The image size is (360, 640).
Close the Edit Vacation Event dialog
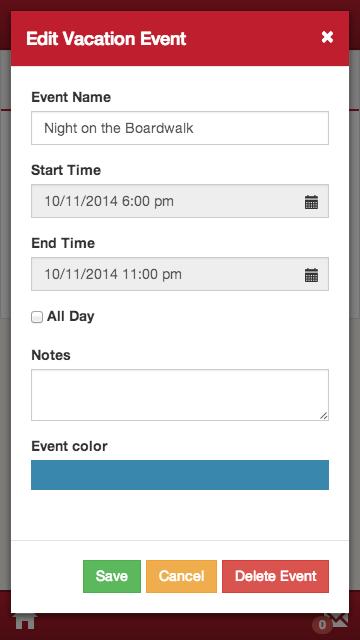[327, 38]
